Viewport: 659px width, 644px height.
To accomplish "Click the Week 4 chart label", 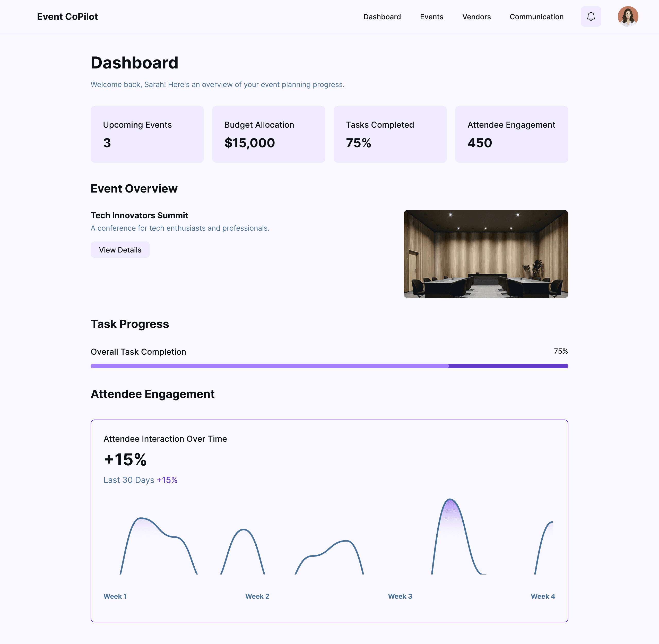I will 543,596.
